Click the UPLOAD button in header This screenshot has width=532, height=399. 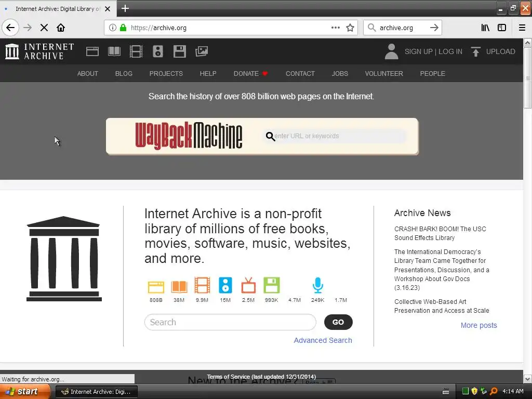point(493,51)
